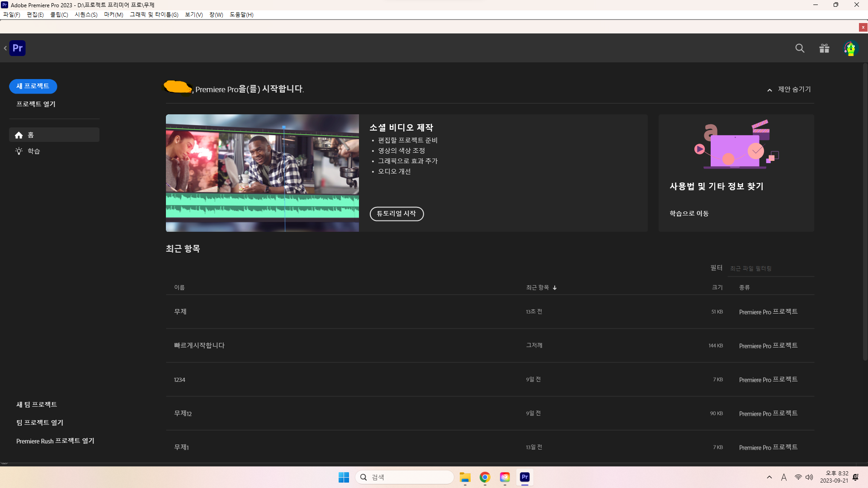Open the 마커(M) menu
The width and height of the screenshot is (868, 488).
(113, 15)
